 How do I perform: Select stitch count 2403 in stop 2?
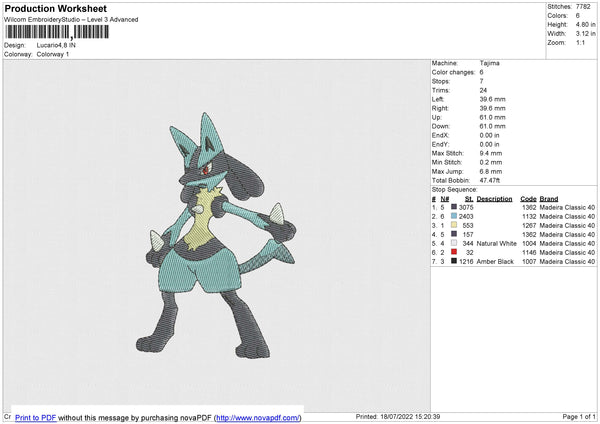coord(466,217)
